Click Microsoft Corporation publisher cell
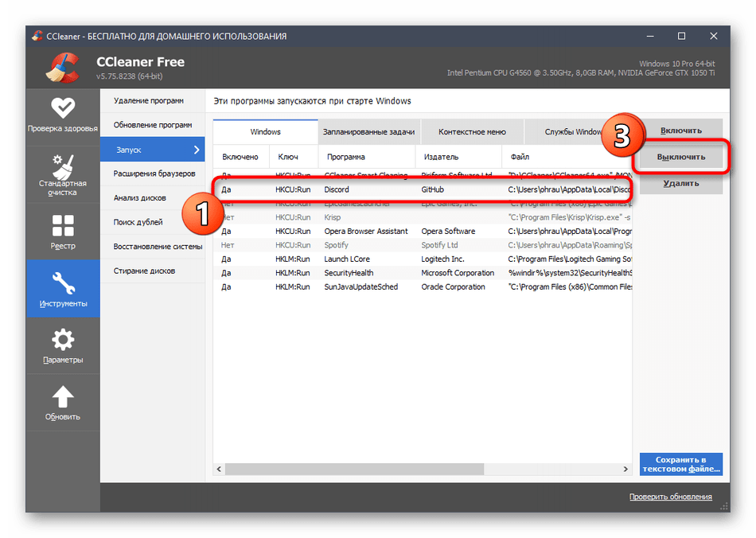 click(x=458, y=273)
